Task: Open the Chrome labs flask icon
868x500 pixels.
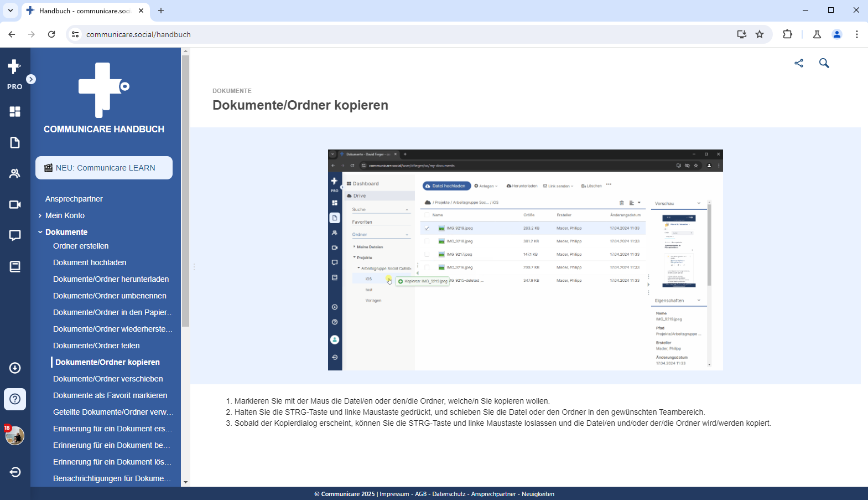Action: coord(817,34)
